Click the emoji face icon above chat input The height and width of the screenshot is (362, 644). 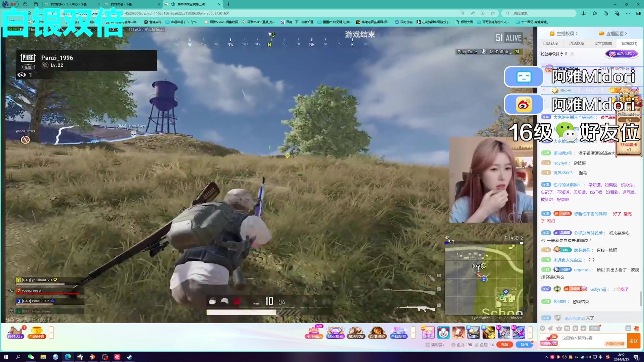[542, 328]
